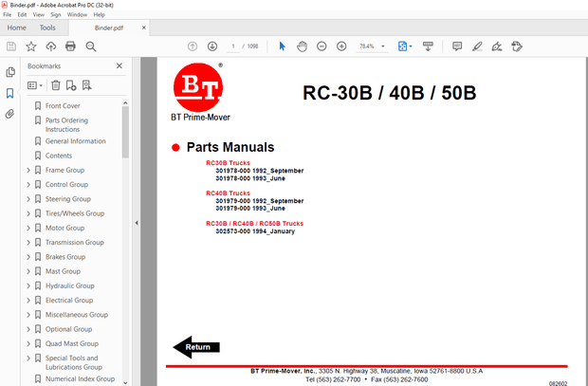The image size is (588, 386).
Task: Open the page thumbnails panel icon
Action: pyautogui.click(x=10, y=72)
